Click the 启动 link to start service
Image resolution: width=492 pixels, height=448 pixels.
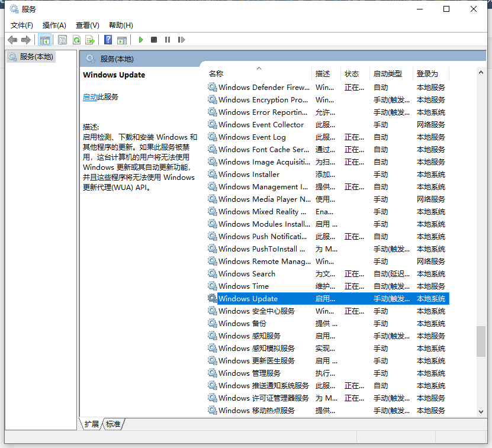coord(90,97)
